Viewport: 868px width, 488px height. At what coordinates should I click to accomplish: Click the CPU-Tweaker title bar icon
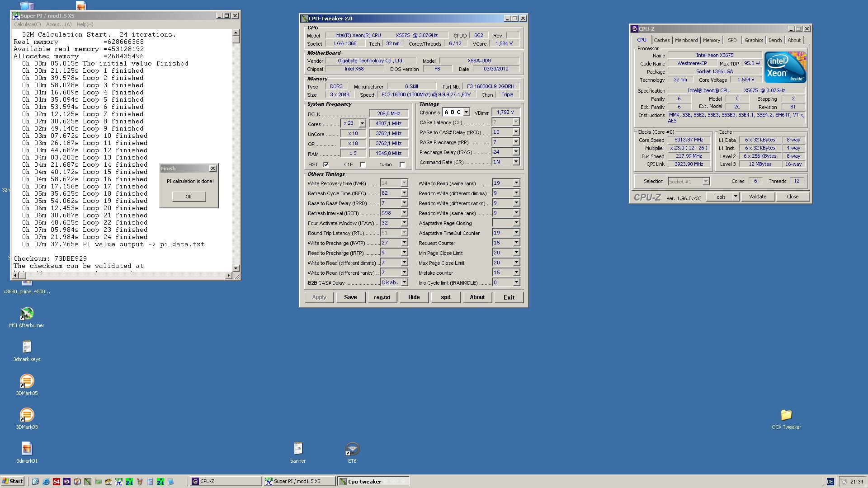click(x=305, y=19)
